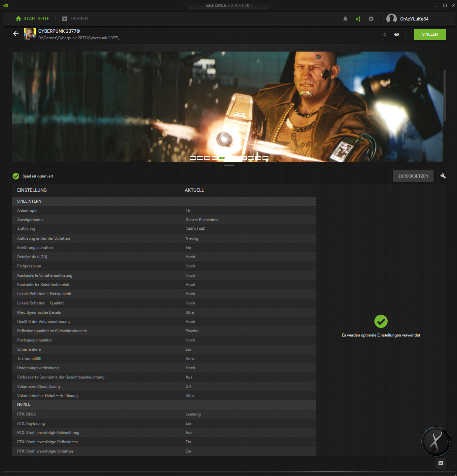Open settings gear in top bar
Image resolution: width=457 pixels, height=476 pixels.
(371, 19)
